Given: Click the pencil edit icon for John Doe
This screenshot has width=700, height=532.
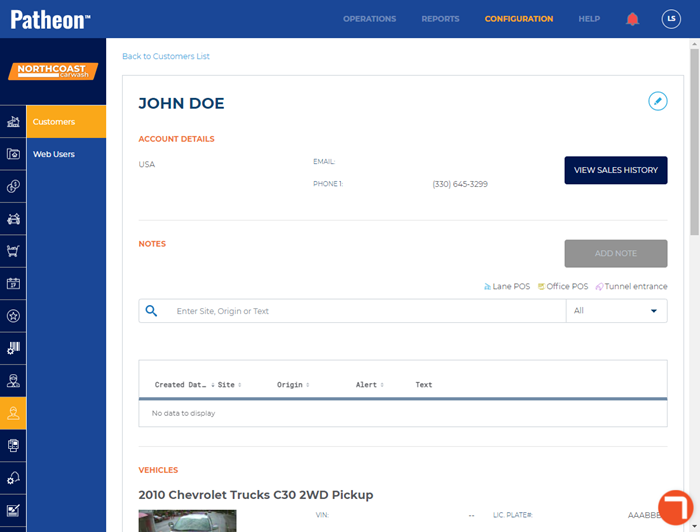Looking at the screenshot, I should pyautogui.click(x=657, y=101).
